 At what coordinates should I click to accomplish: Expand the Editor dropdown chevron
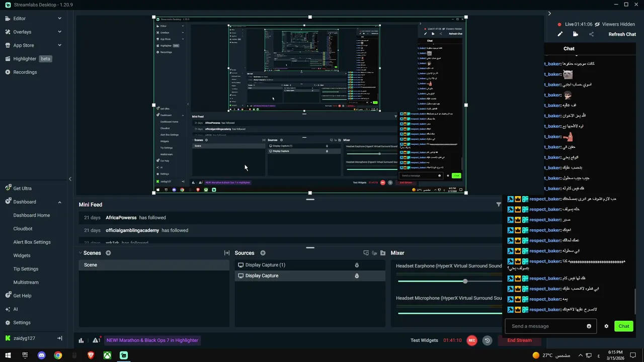click(x=59, y=19)
